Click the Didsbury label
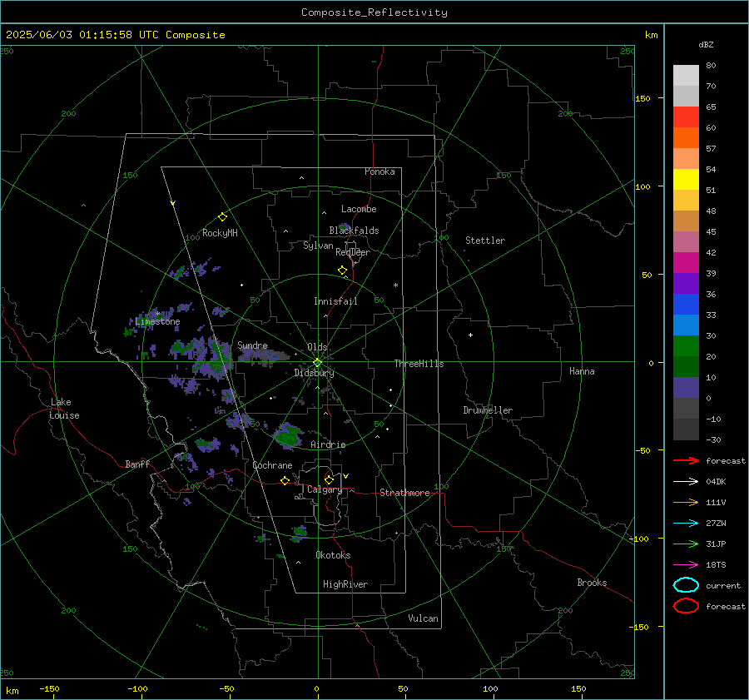749x700 pixels. pyautogui.click(x=314, y=373)
